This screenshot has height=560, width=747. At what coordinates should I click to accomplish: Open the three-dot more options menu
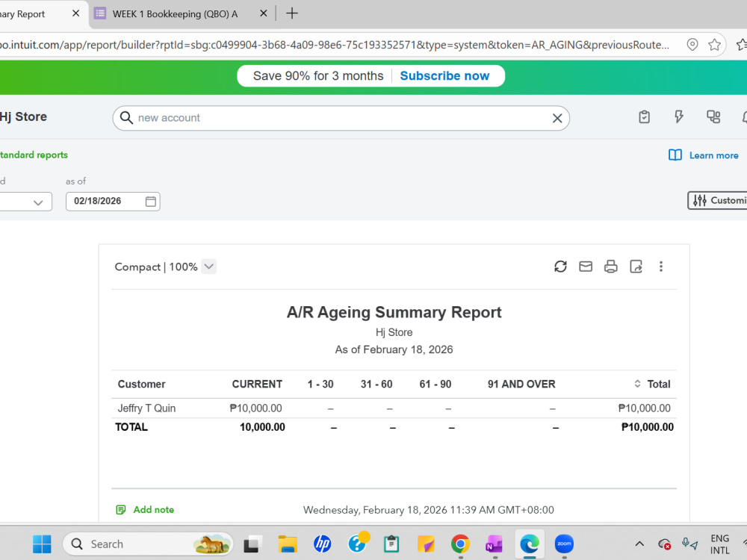(x=661, y=267)
